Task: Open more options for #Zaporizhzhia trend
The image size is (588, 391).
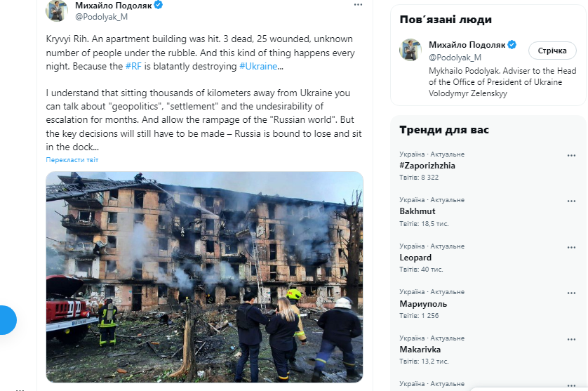Action: [x=571, y=155]
